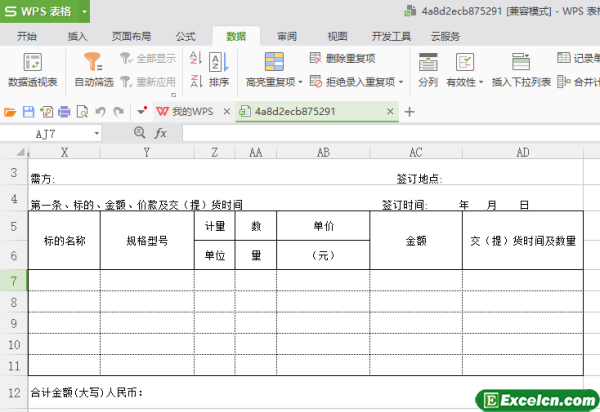Click the fx insert function icon
The image size is (600, 412).
160,132
